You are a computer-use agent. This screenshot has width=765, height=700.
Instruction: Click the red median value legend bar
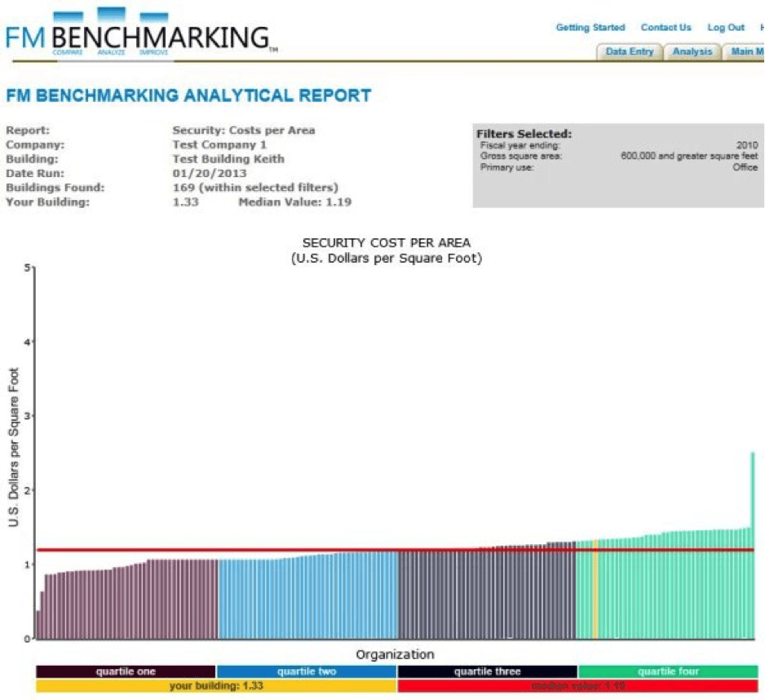tap(577, 686)
